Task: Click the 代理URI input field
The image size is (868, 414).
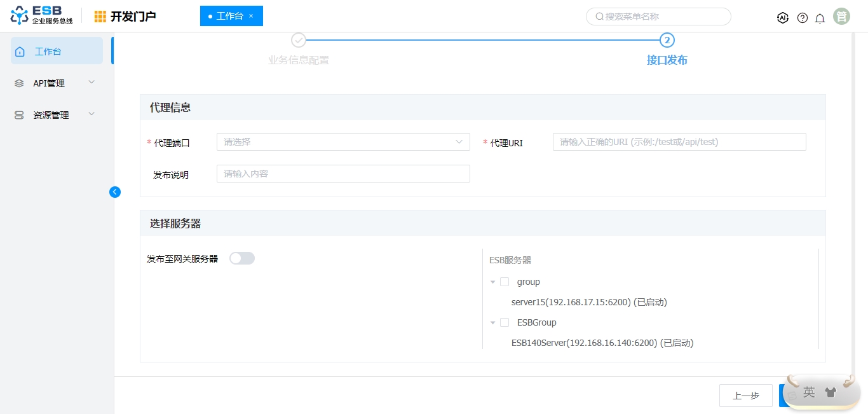Action: [679, 142]
